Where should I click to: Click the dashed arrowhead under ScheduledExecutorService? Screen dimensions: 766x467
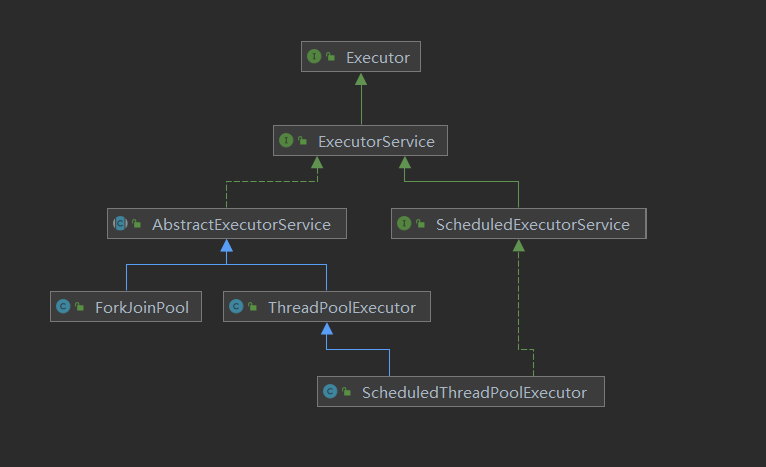[519, 246]
